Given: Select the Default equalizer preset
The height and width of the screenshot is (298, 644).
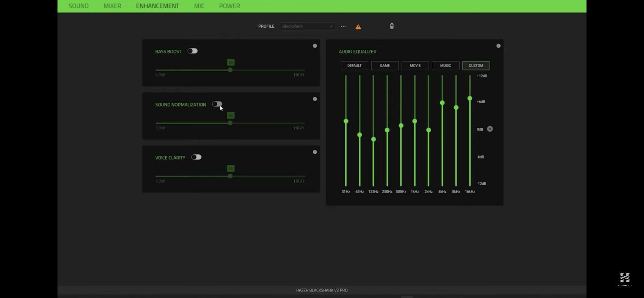Looking at the screenshot, I should point(354,66).
